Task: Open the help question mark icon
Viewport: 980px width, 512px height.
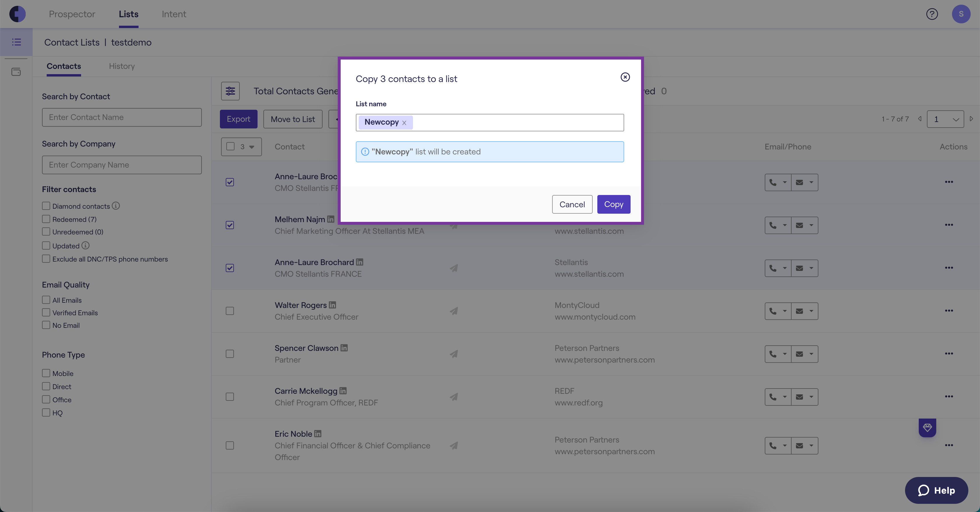Action: (932, 14)
